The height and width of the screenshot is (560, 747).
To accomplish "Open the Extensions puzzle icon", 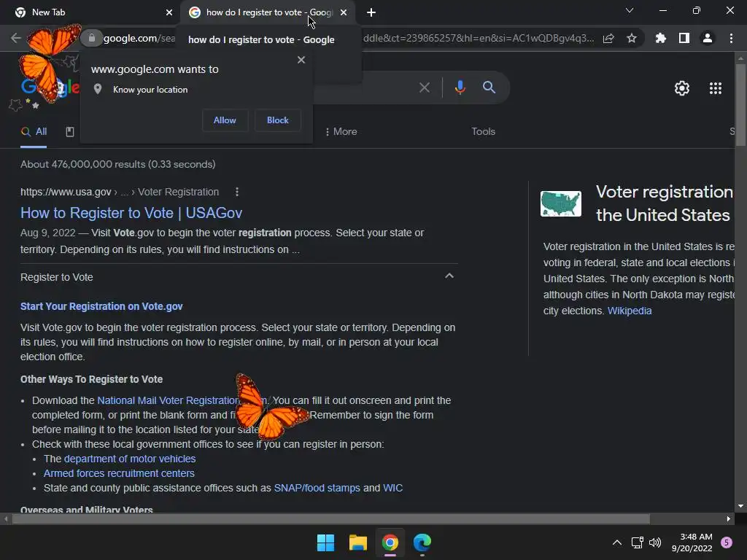I will coord(660,38).
